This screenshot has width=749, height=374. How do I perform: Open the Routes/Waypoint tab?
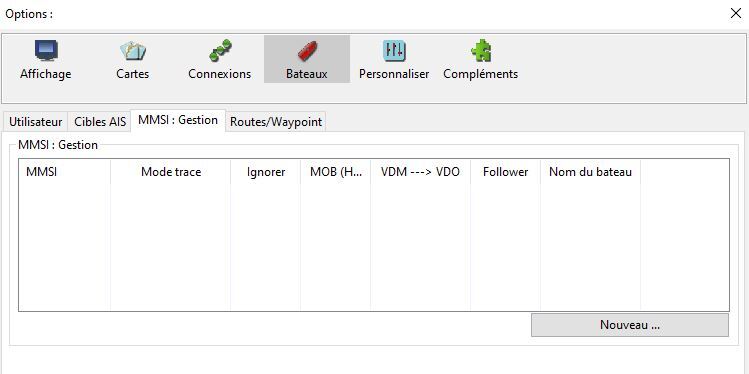pyautogui.click(x=276, y=122)
